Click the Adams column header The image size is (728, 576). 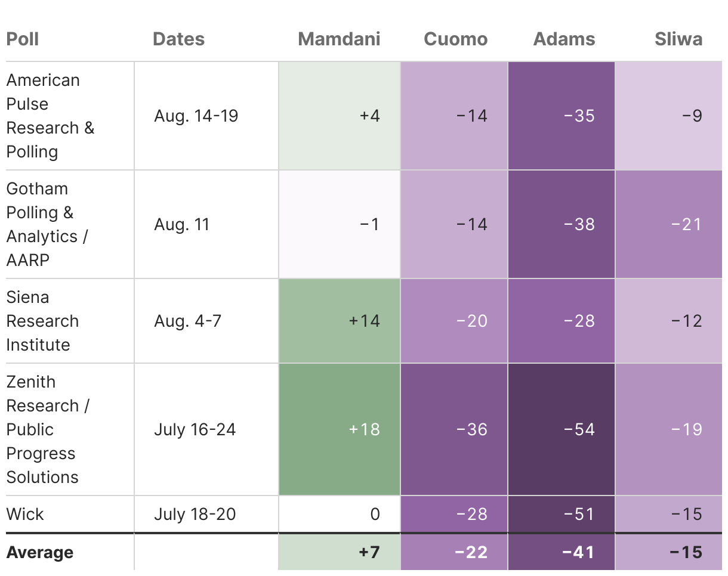pos(564,39)
